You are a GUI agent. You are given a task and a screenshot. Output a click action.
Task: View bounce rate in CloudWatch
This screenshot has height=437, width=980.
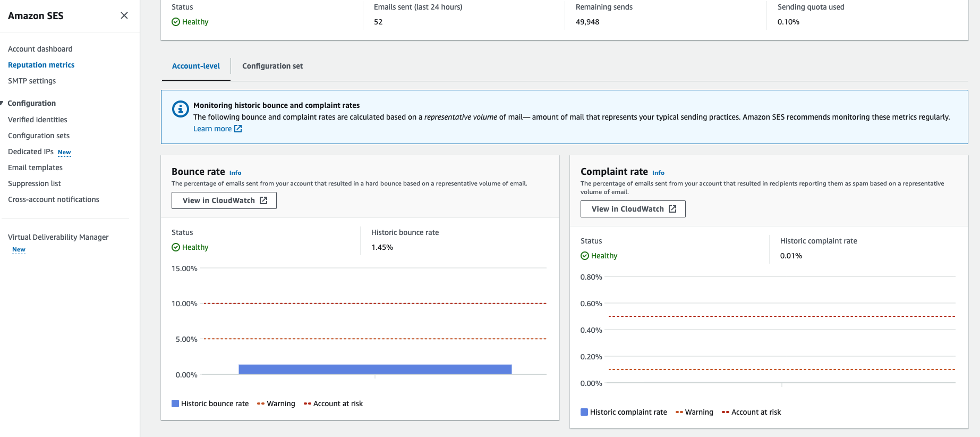[x=224, y=200]
